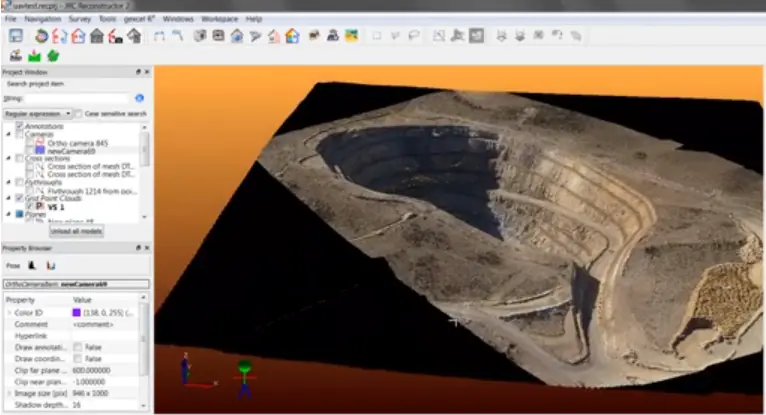Click the yellow and green landscape image icon
Viewport: 766px width, 415px height.
351,35
